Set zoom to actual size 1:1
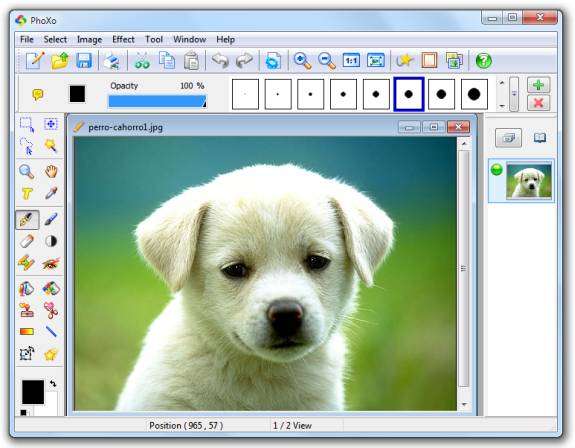 (351, 60)
